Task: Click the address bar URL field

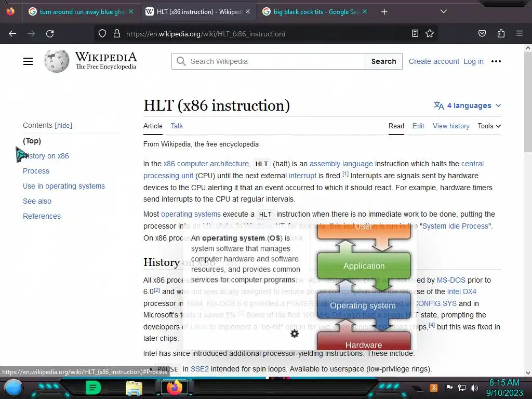Action: coord(264,34)
